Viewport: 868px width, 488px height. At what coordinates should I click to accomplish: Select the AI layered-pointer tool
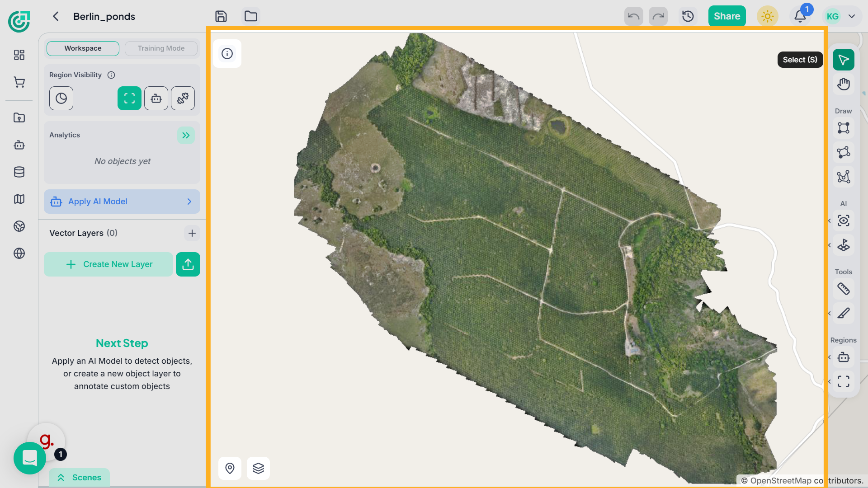point(844,245)
